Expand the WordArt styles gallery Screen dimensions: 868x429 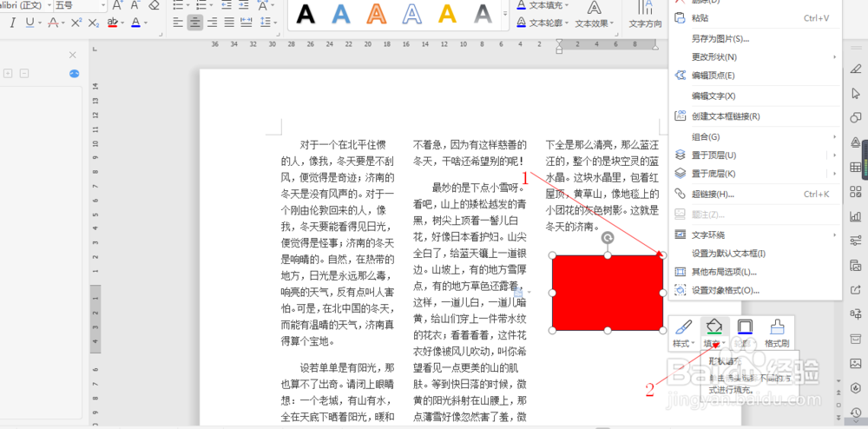[504, 13]
